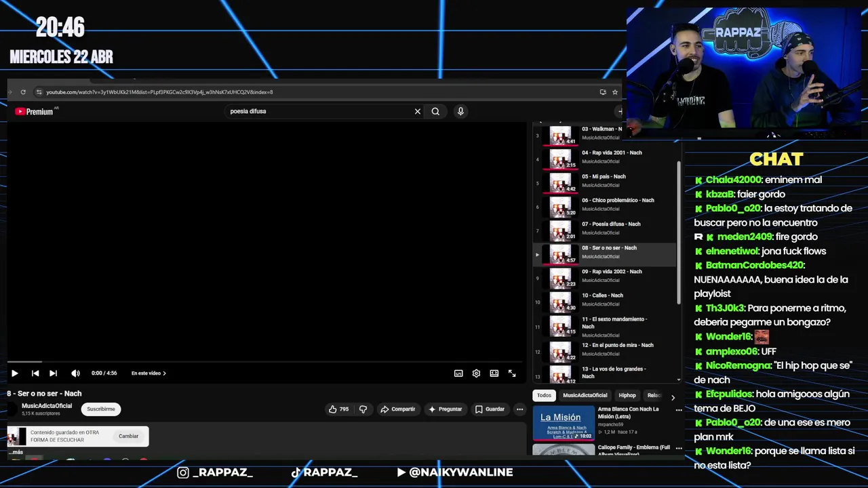The width and height of the screenshot is (868, 488).
Task: Play '13 - La vos de los grandes'
Action: click(x=604, y=373)
